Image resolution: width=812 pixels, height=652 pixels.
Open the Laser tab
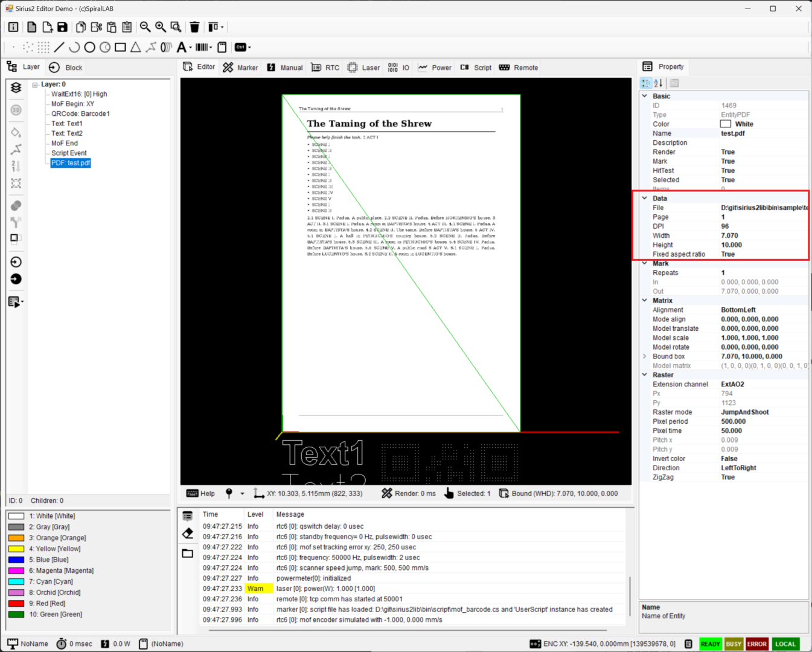point(364,68)
